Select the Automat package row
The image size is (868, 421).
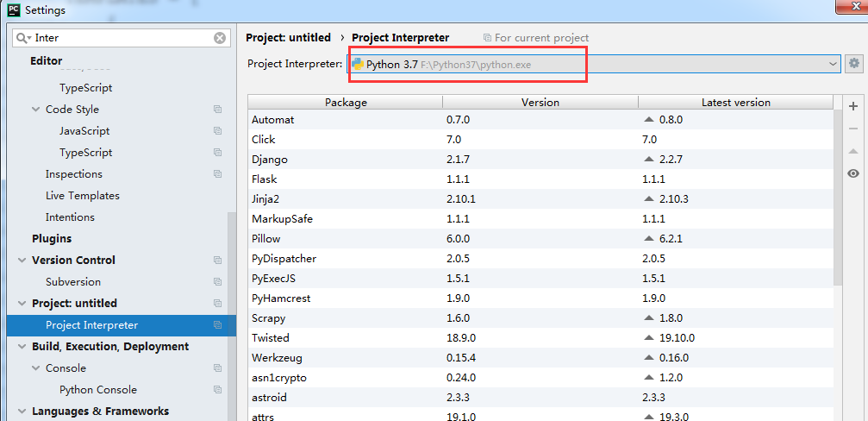(x=540, y=119)
